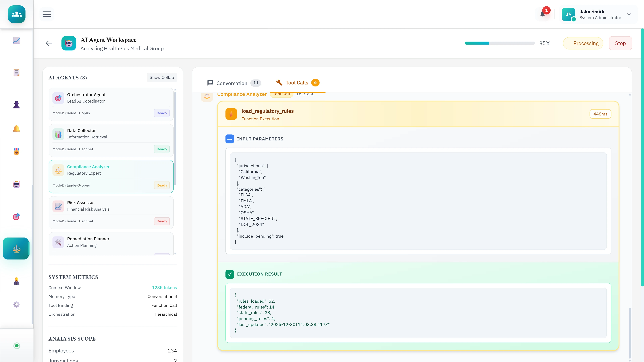Click the medal achievements sidebar icon

[x=16, y=152]
